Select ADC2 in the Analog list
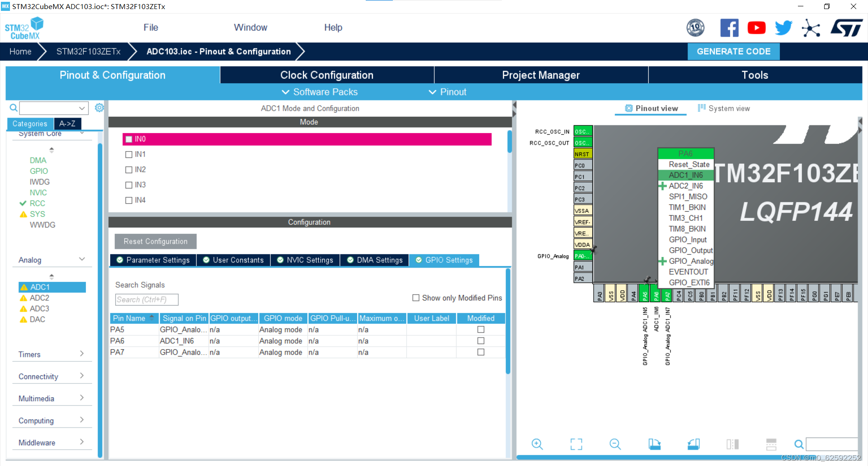 tap(39, 298)
